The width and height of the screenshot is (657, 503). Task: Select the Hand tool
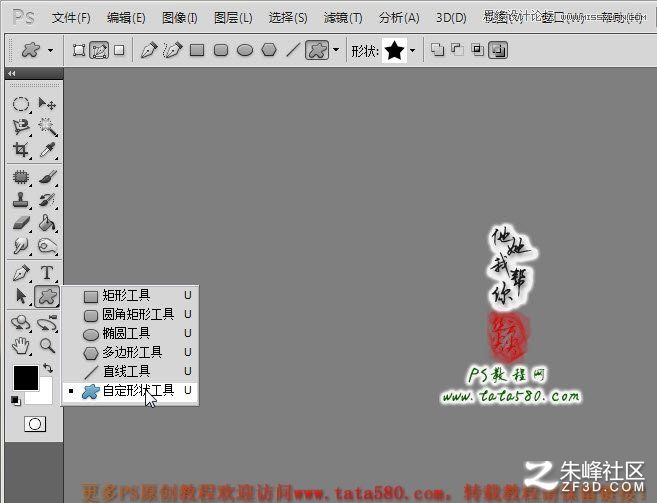[x=21, y=346]
